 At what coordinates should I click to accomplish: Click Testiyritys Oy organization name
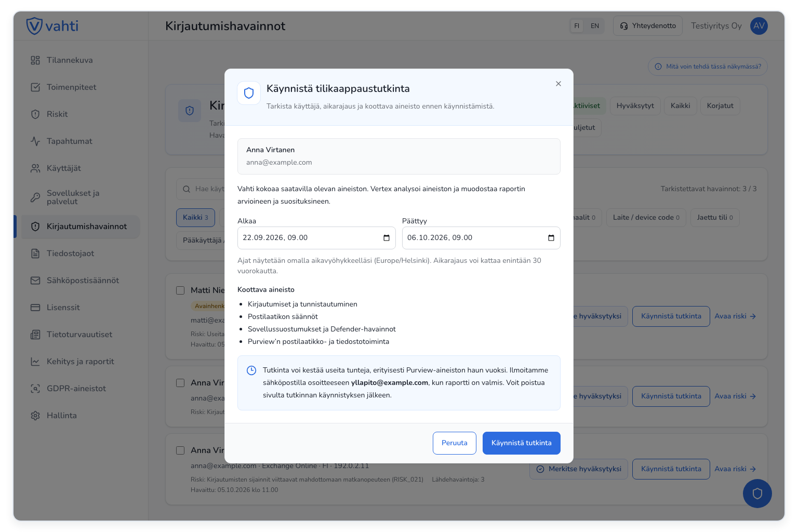coord(716,26)
